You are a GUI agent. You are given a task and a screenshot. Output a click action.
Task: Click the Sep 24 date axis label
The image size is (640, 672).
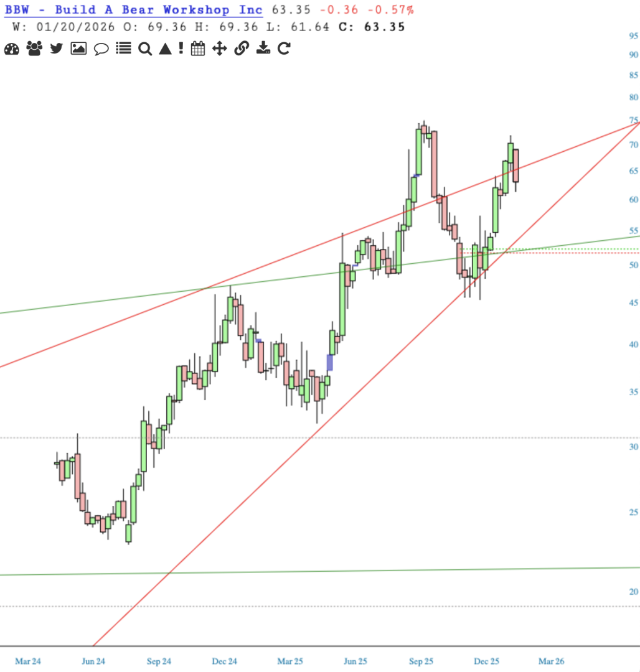tap(159, 661)
